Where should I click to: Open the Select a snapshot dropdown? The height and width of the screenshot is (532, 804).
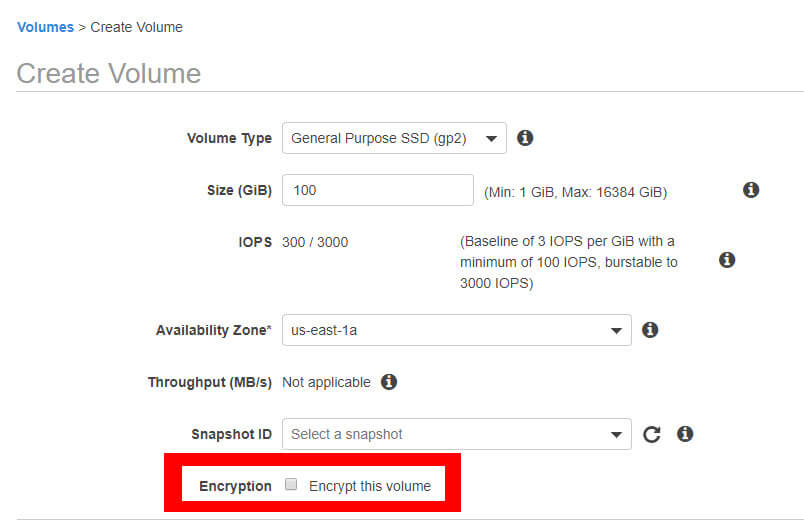pos(456,434)
